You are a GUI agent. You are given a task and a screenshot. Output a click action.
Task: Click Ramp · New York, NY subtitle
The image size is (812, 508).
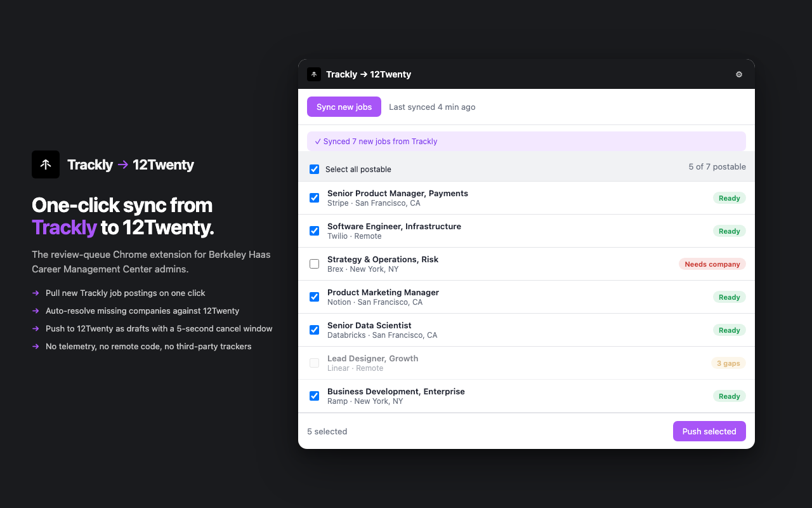pos(365,401)
